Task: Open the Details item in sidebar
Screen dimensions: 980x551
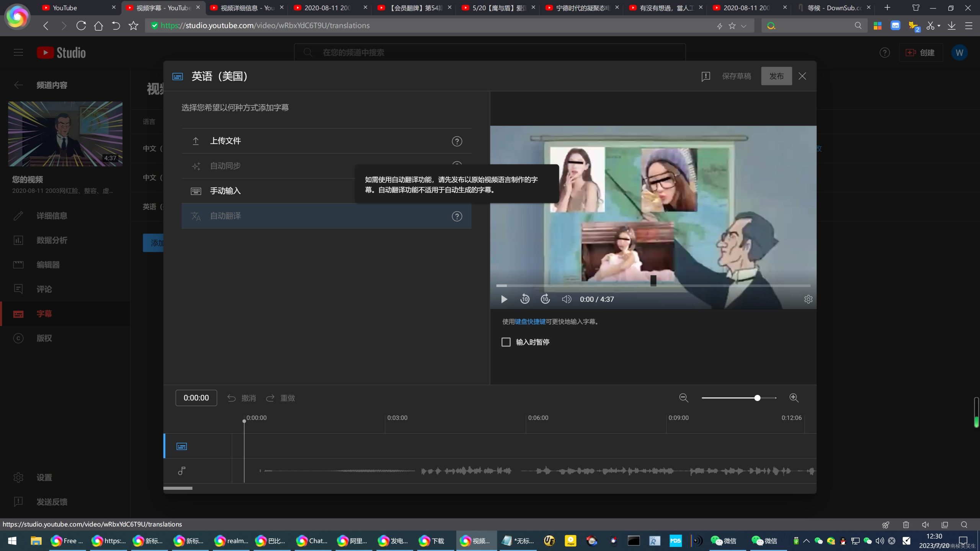Action: pos(65,216)
